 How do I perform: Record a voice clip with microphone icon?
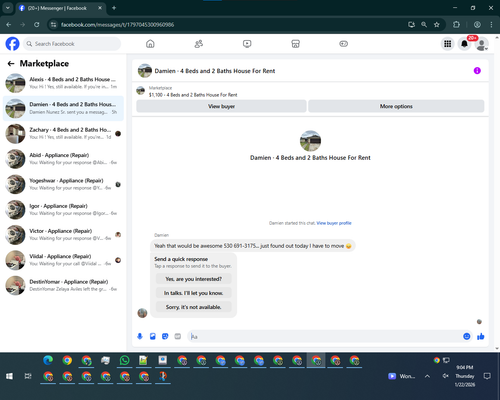tap(140, 336)
